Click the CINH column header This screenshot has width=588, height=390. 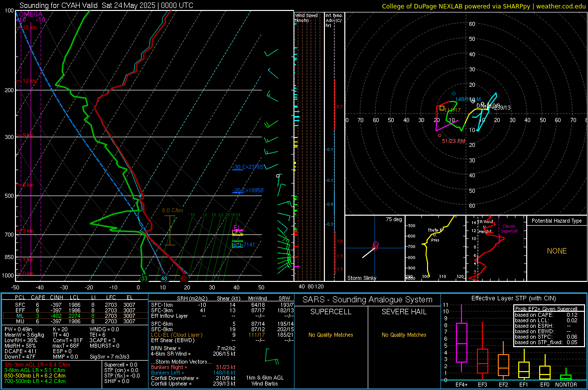(x=57, y=297)
